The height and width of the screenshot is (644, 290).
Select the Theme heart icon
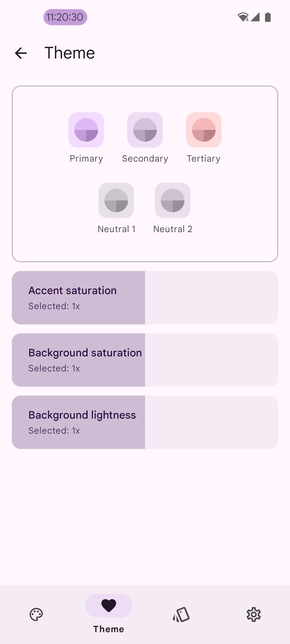coord(109,606)
